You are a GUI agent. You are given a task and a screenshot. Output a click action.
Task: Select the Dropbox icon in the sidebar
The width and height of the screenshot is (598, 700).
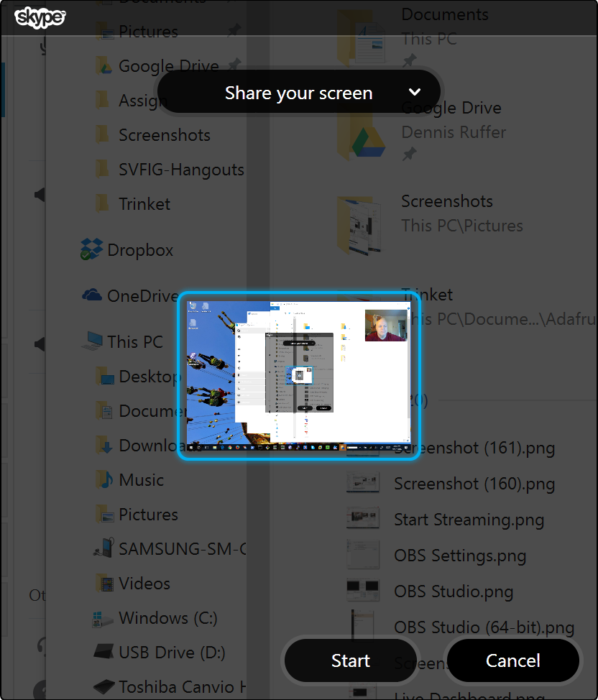pos(92,249)
